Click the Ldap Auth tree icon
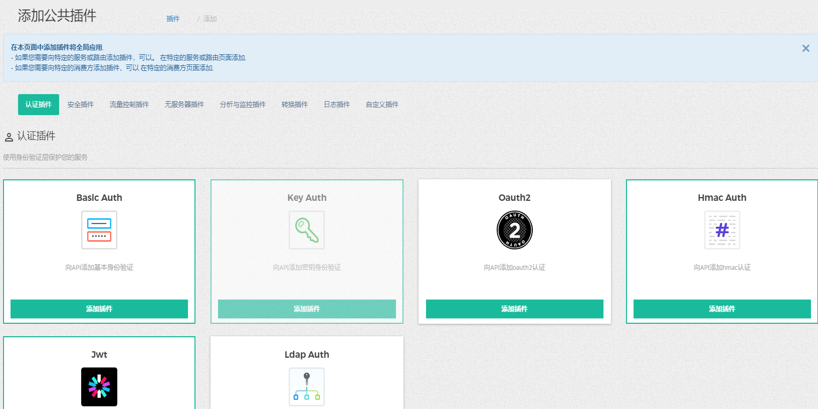Screen dimensions: 818x419 [x=307, y=387]
